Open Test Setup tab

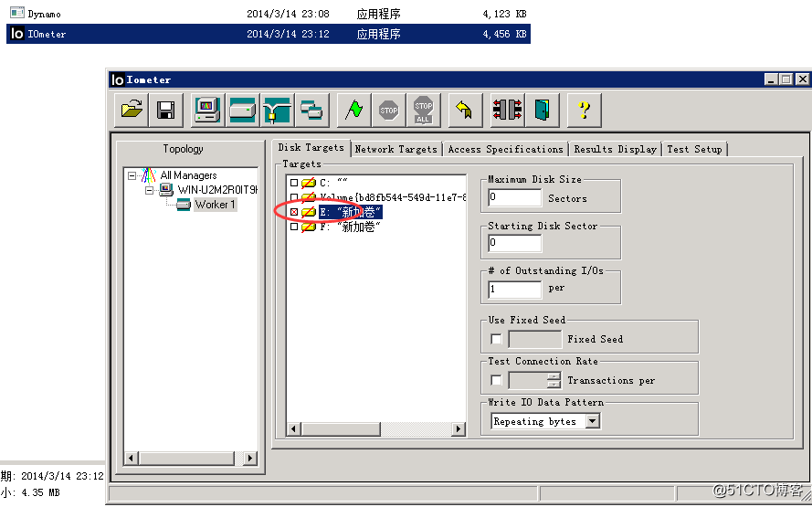(x=694, y=150)
